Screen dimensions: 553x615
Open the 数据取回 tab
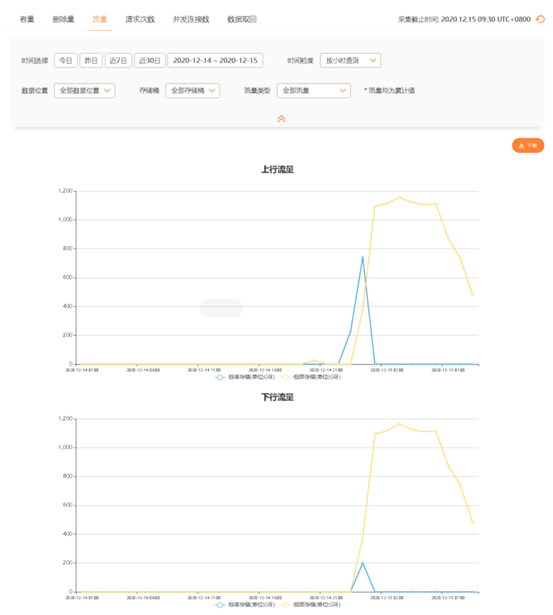[242, 19]
